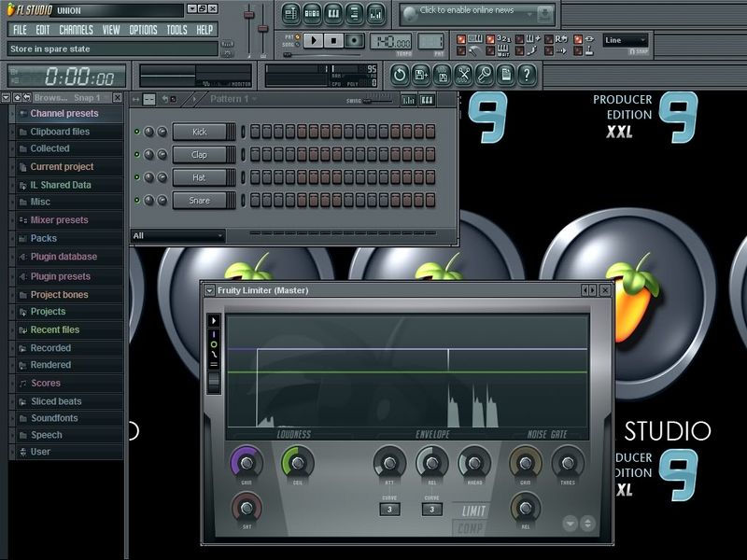The width and height of the screenshot is (747, 560).
Task: Show the step sequencer via its toolbar icon
Action: pyautogui.click(x=312, y=14)
